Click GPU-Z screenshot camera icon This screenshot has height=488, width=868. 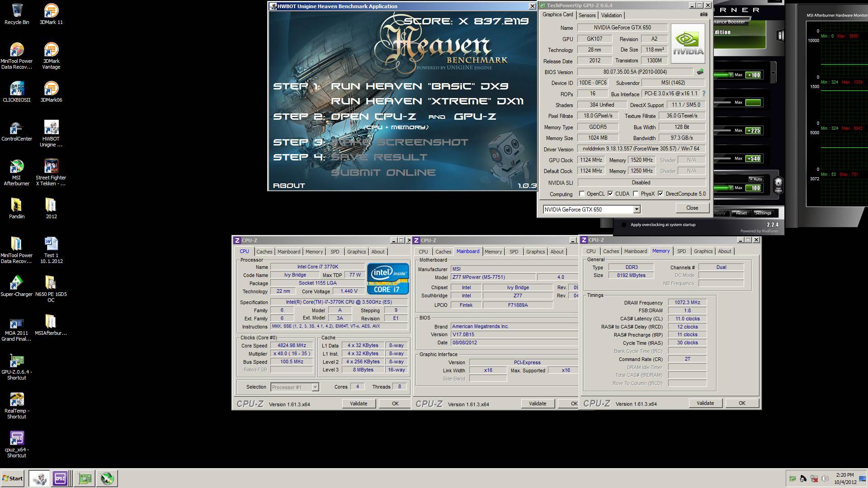[x=703, y=15]
